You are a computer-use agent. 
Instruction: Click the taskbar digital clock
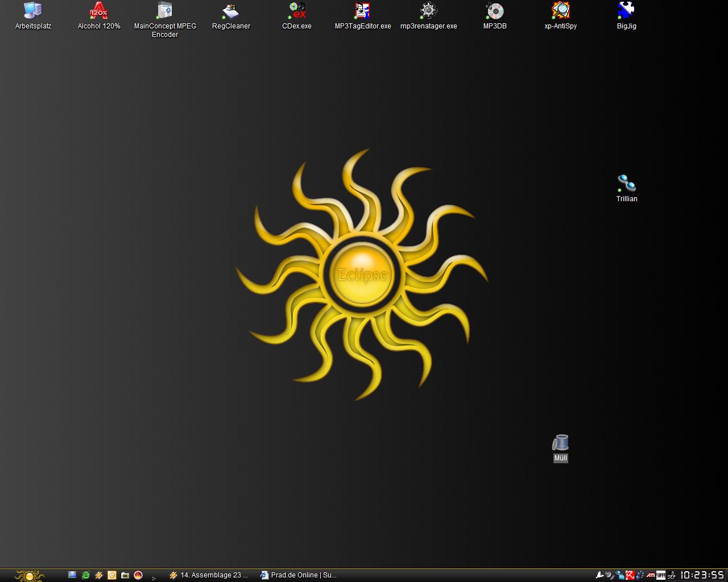click(702, 575)
